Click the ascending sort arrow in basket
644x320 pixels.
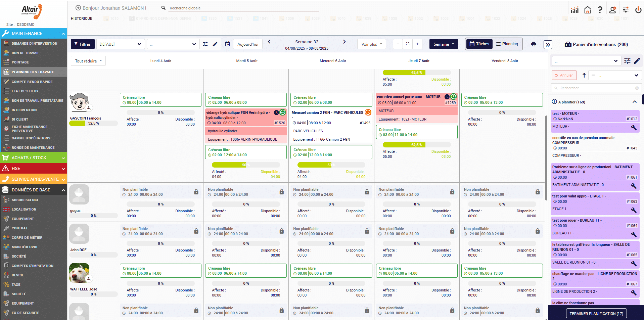click(584, 75)
